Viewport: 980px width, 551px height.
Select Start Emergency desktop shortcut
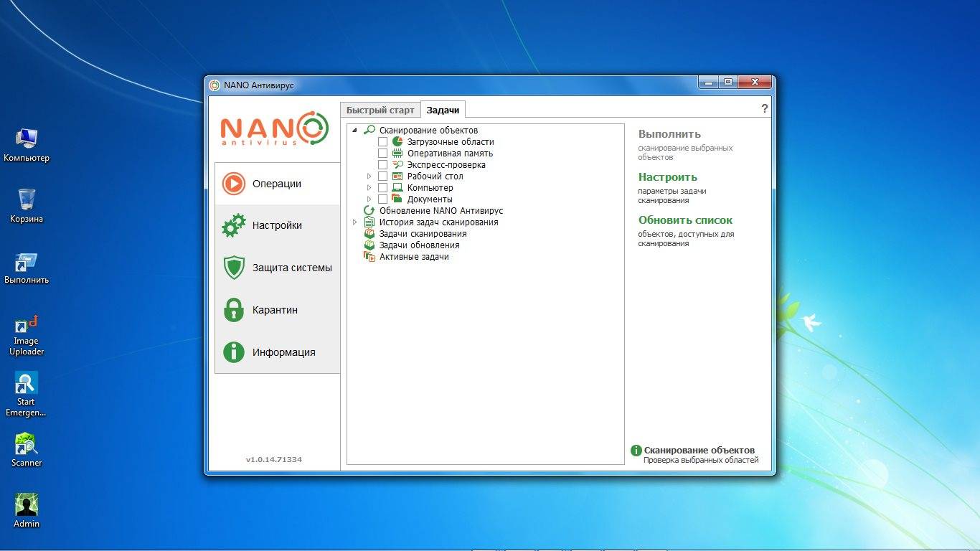pyautogui.click(x=26, y=395)
